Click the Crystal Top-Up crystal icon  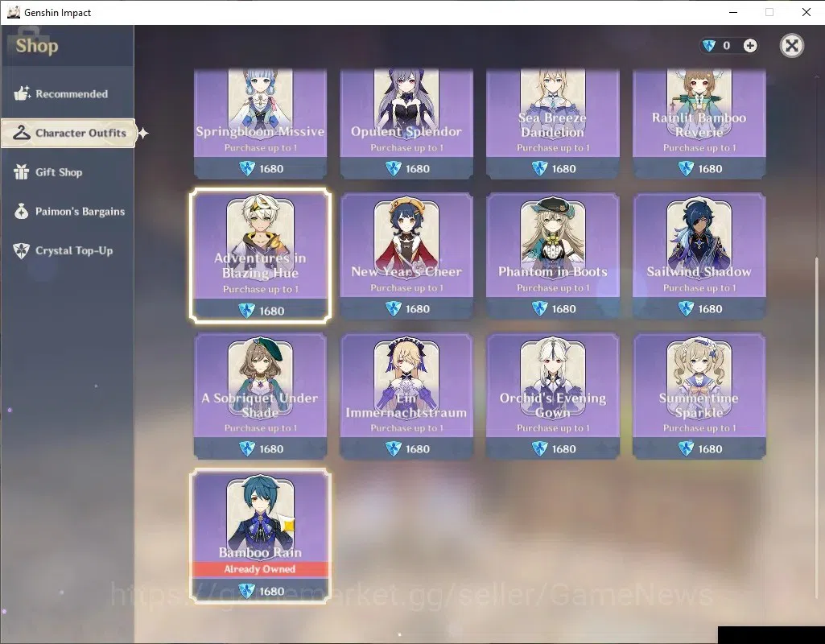click(21, 251)
